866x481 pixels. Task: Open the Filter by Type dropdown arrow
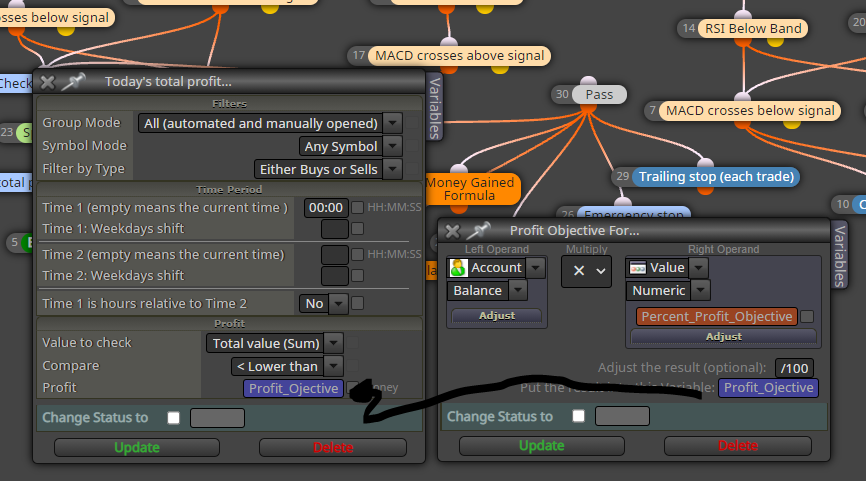[x=393, y=169]
